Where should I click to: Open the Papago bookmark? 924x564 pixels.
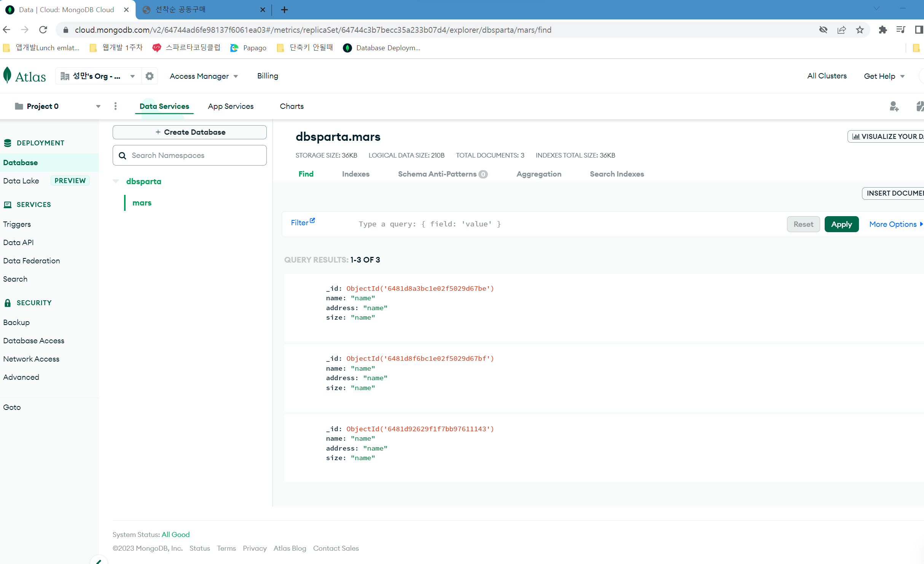tap(249, 48)
